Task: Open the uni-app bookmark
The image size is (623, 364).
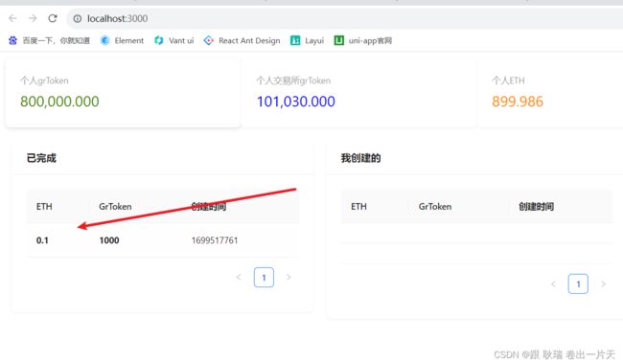Action: (x=363, y=40)
